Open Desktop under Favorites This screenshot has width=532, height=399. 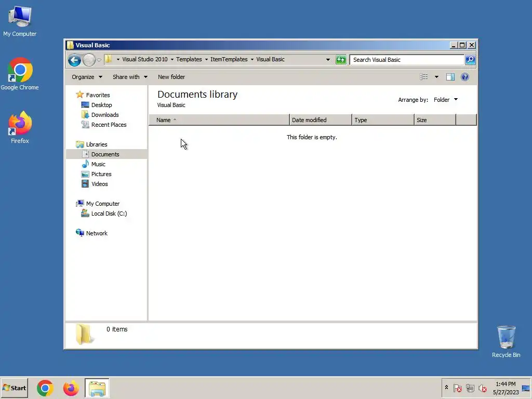tap(101, 105)
